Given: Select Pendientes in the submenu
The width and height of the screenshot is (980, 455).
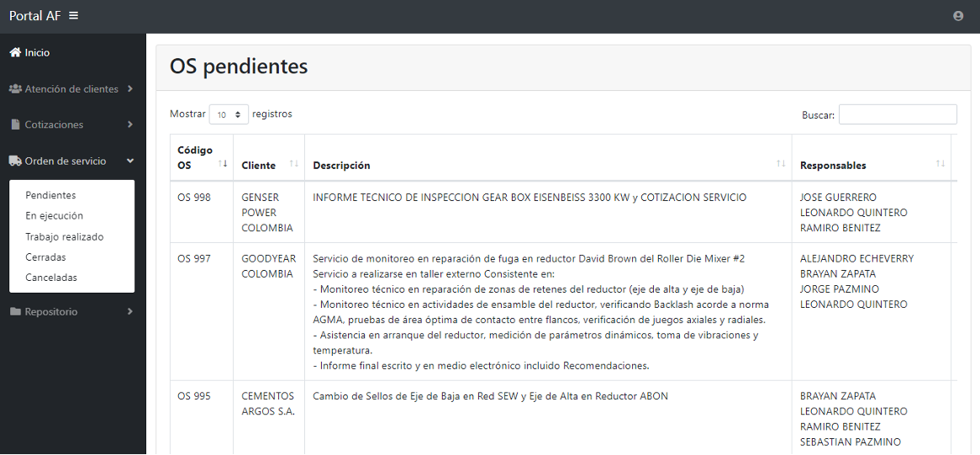Looking at the screenshot, I should [50, 195].
